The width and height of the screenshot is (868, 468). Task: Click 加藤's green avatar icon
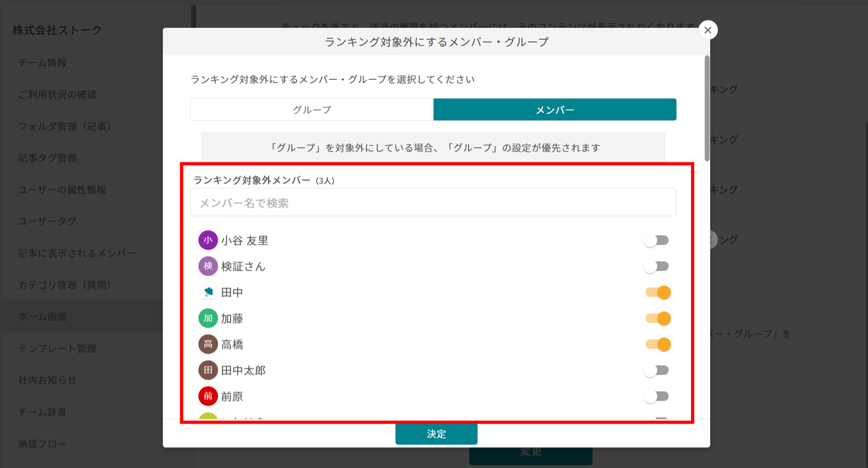[208, 318]
